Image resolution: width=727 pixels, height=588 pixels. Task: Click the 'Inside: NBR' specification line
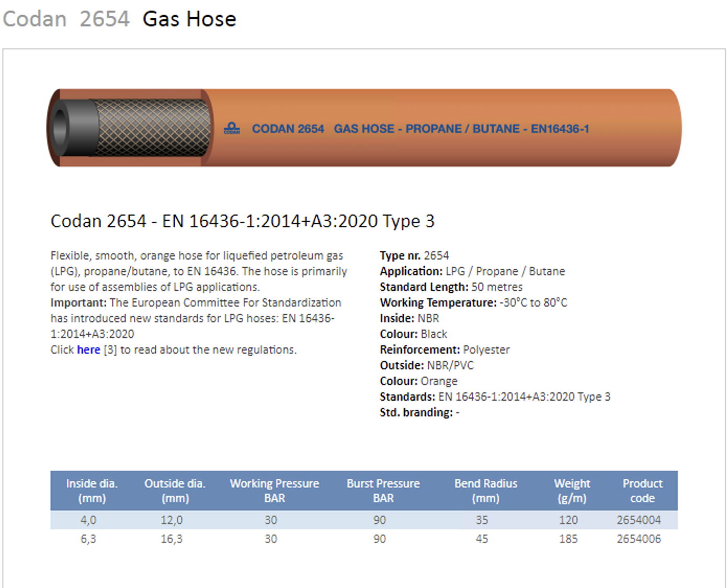[410, 319]
